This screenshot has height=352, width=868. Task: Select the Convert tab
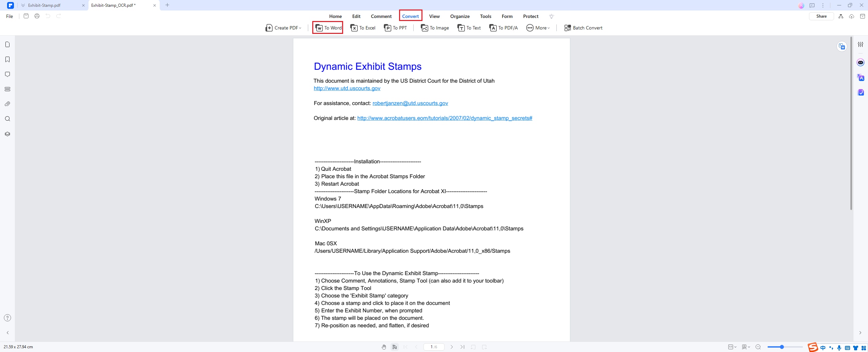coord(410,16)
